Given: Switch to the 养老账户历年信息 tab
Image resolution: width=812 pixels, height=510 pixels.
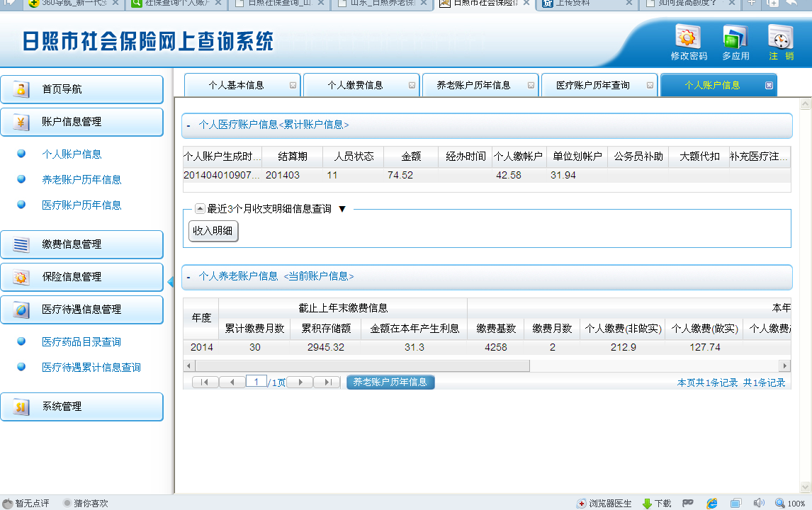Looking at the screenshot, I should click(473, 85).
